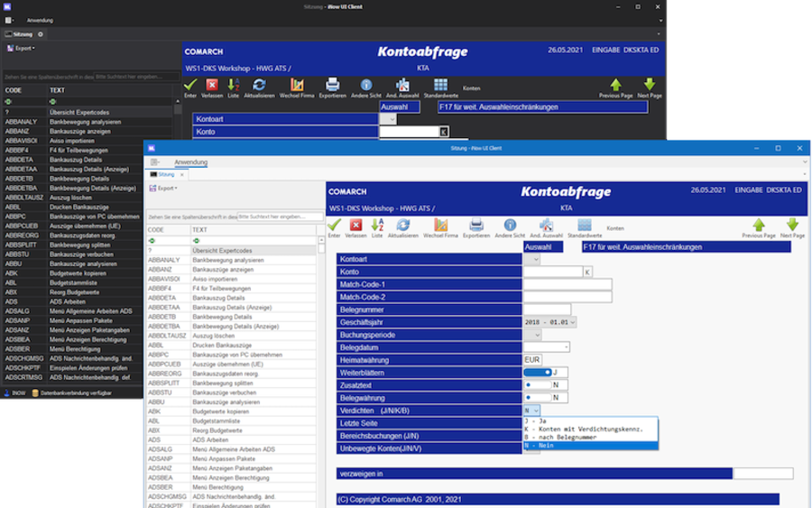
Task: Click Previous Page arrow in dark window
Action: pyautogui.click(x=615, y=85)
